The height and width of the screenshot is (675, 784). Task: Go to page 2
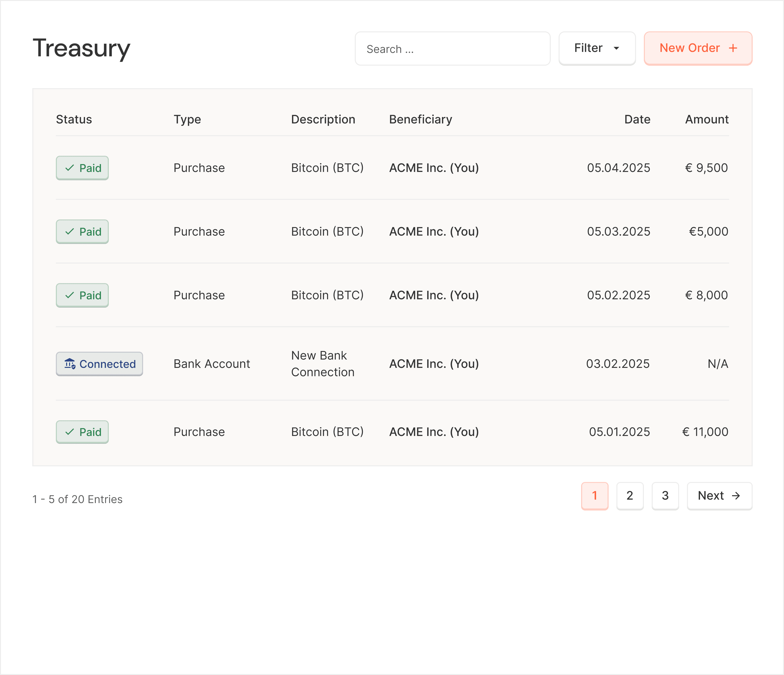click(630, 496)
